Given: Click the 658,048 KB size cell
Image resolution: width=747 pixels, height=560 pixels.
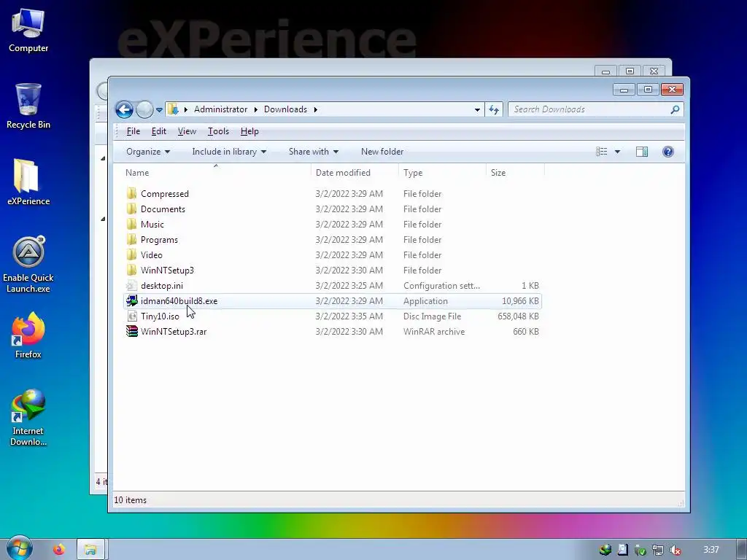Looking at the screenshot, I should pyautogui.click(x=518, y=316).
